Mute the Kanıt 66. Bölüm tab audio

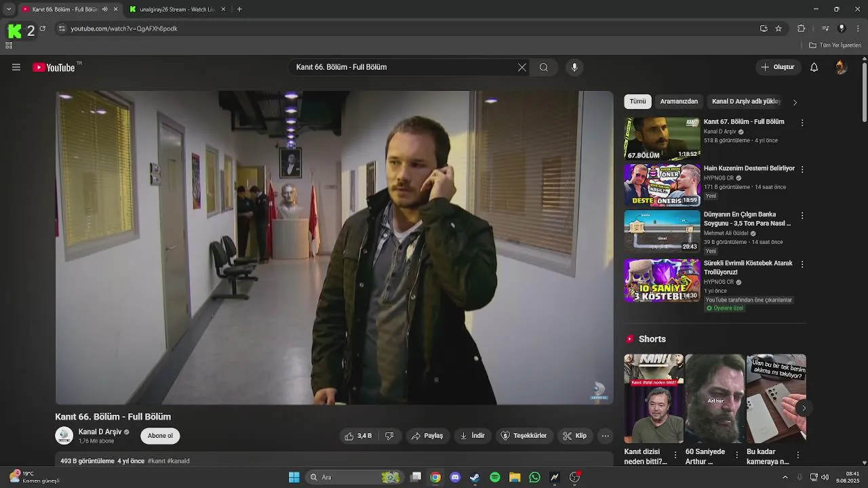(104, 9)
